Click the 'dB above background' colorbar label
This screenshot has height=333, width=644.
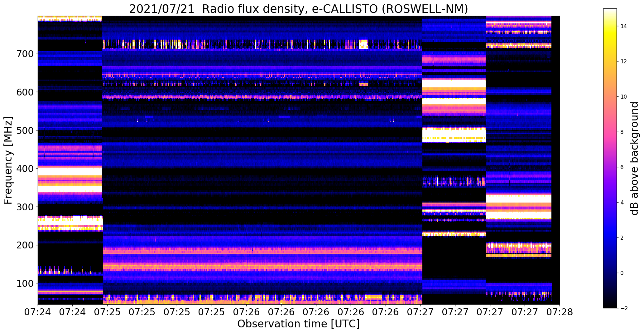click(x=634, y=158)
